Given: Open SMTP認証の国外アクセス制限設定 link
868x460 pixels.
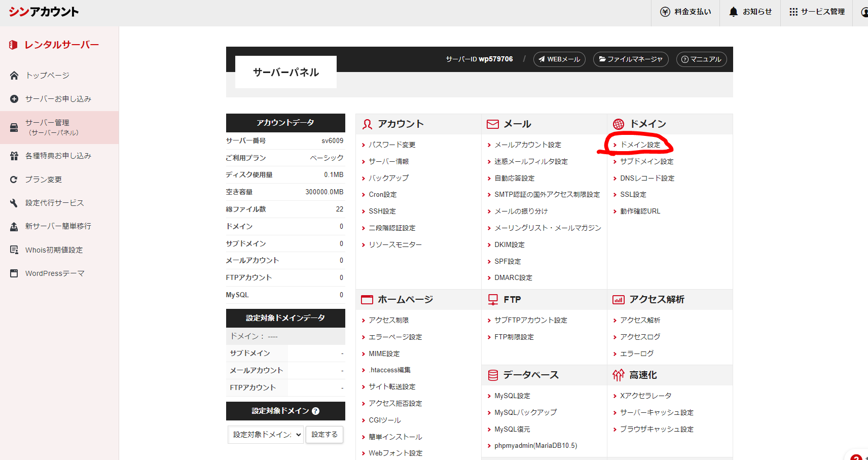Looking at the screenshot, I should tap(547, 195).
